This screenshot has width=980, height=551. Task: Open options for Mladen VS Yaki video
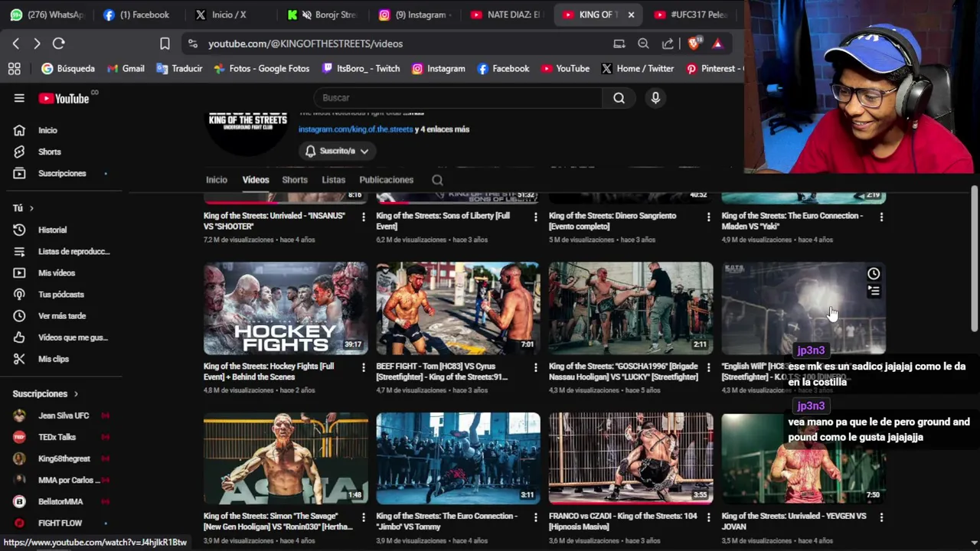(x=881, y=217)
